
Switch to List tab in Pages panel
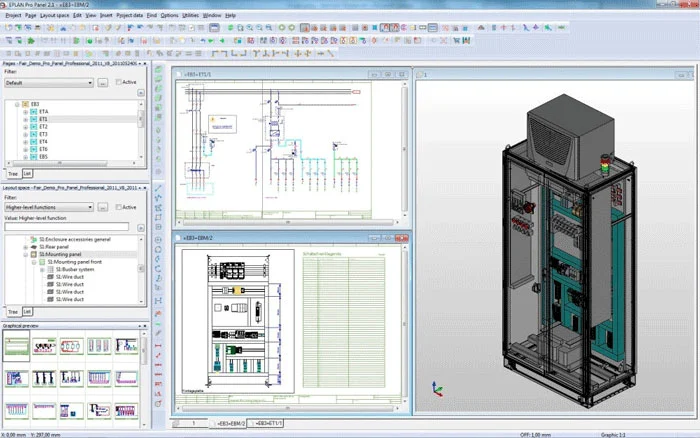(27, 174)
